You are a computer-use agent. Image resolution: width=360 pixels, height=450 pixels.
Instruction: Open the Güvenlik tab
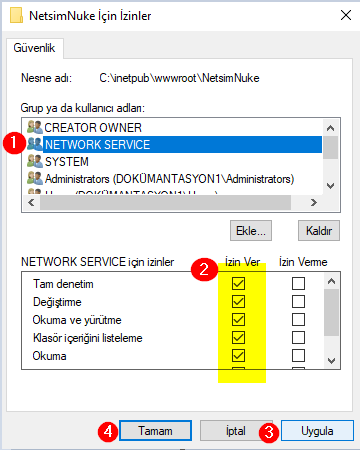(34, 48)
